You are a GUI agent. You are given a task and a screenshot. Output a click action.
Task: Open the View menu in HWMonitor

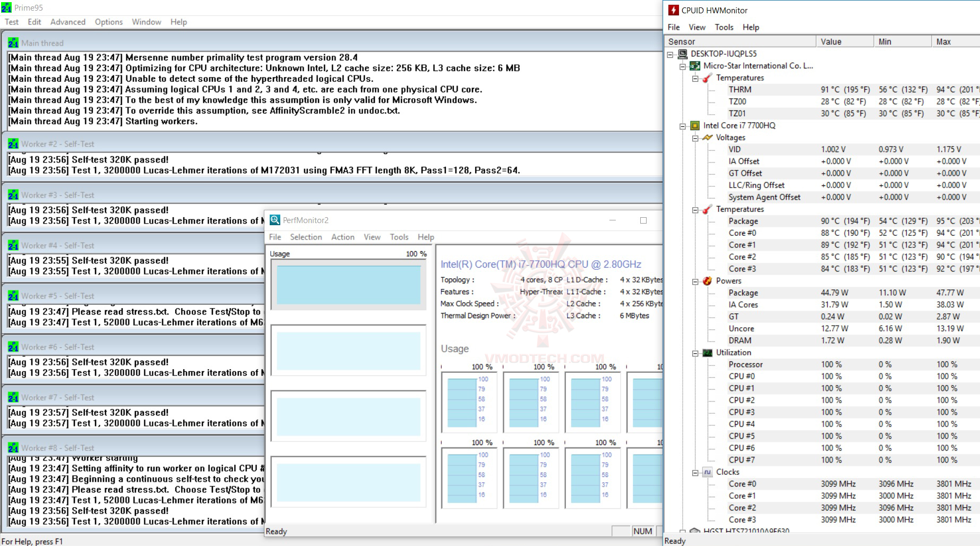click(x=697, y=27)
